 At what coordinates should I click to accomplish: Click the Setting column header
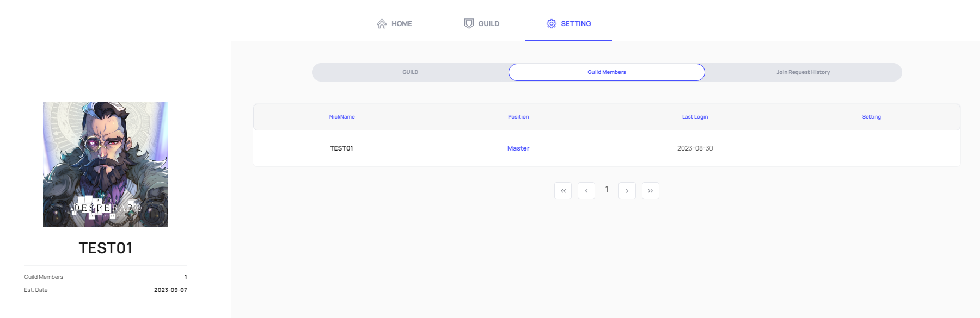(871, 117)
